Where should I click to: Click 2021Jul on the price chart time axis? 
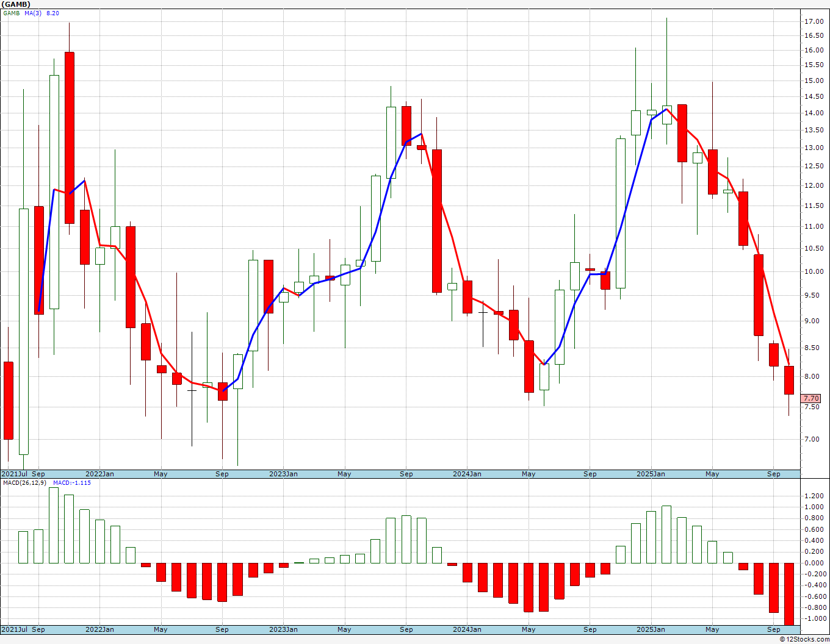pos(15,474)
